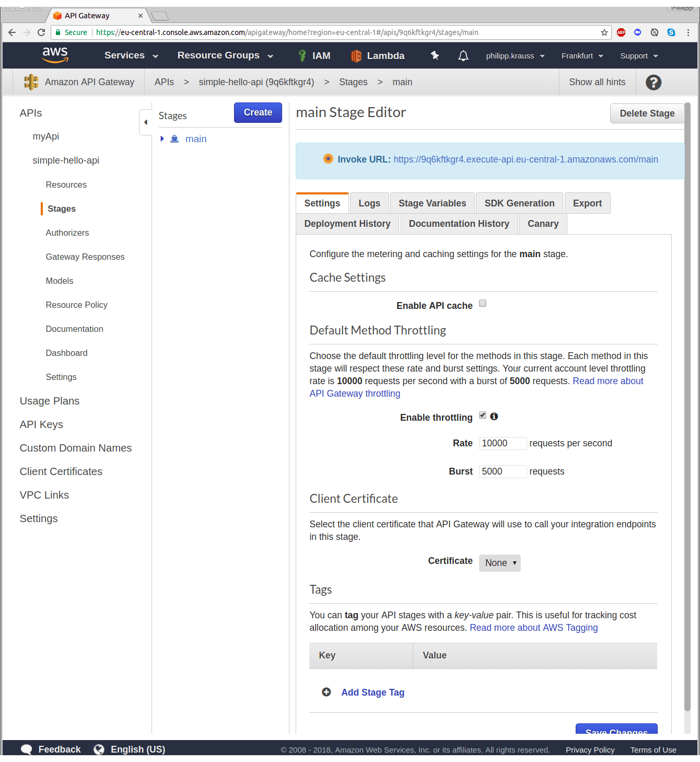Open the Certificate dropdown set to None
Screen dimensions: 700x762
tap(499, 563)
